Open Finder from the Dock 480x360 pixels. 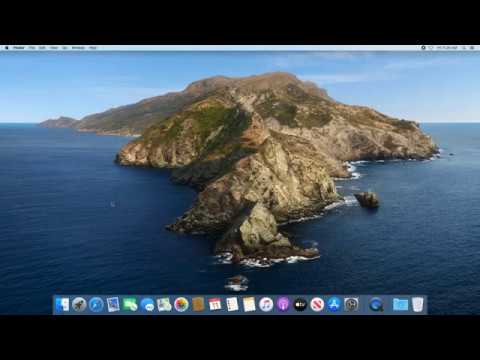(62, 305)
